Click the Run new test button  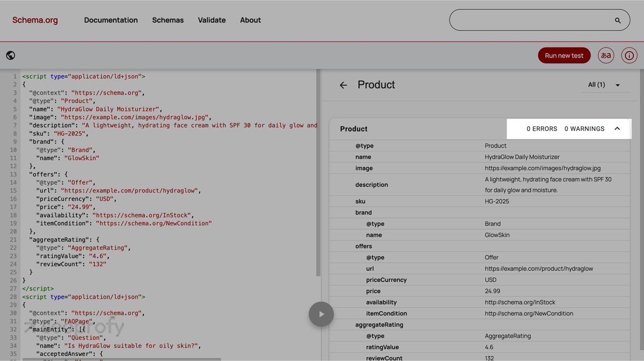(564, 55)
